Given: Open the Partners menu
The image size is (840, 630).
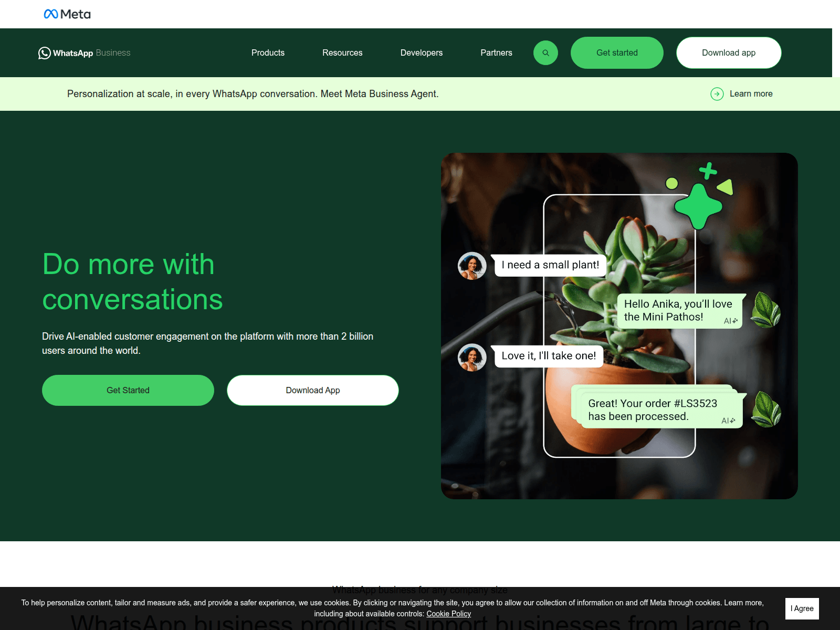Looking at the screenshot, I should tap(496, 52).
